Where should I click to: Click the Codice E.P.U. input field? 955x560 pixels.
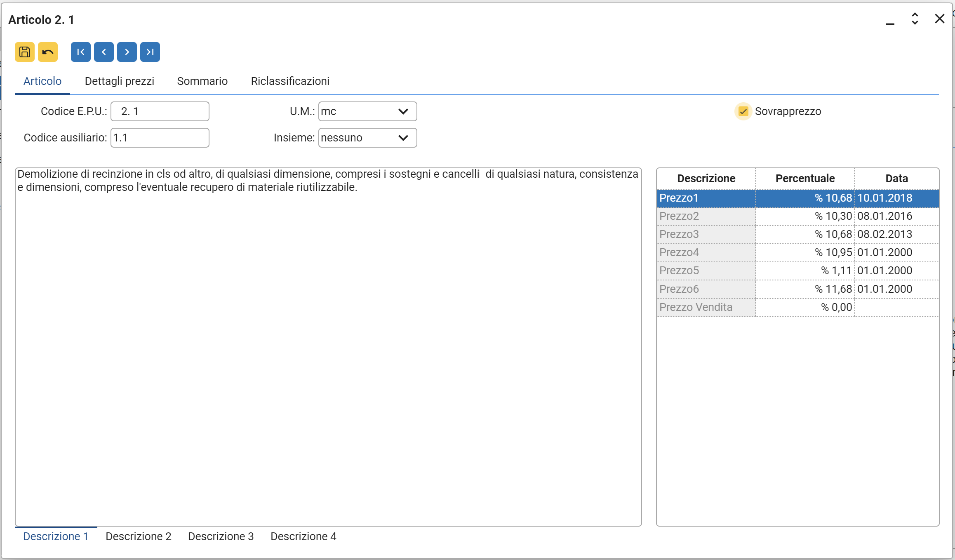[160, 111]
